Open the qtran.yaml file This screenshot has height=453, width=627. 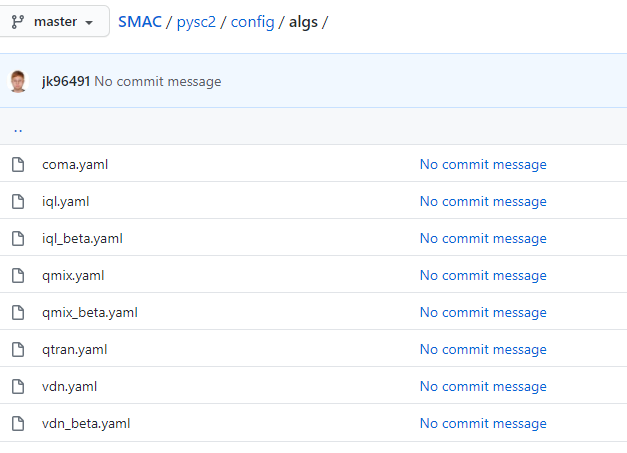pos(75,349)
